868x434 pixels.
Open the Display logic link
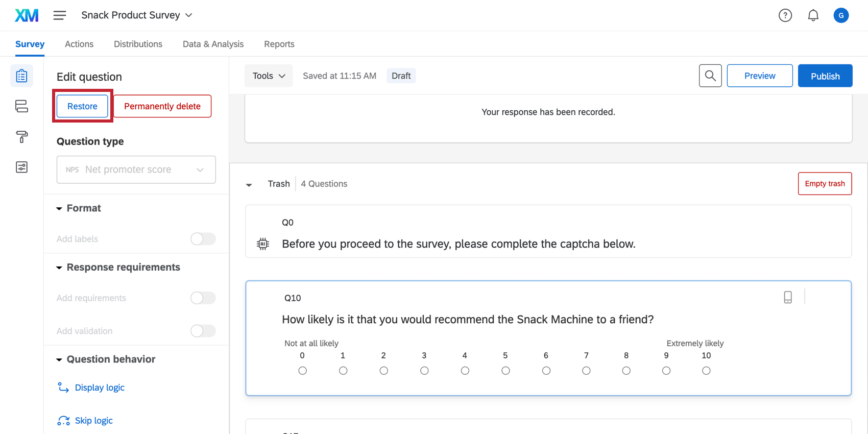[100, 388]
